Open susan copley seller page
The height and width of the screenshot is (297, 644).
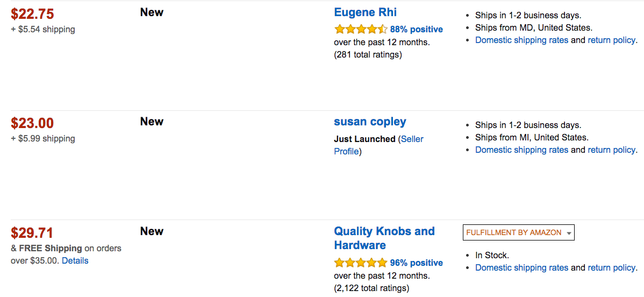tap(370, 122)
